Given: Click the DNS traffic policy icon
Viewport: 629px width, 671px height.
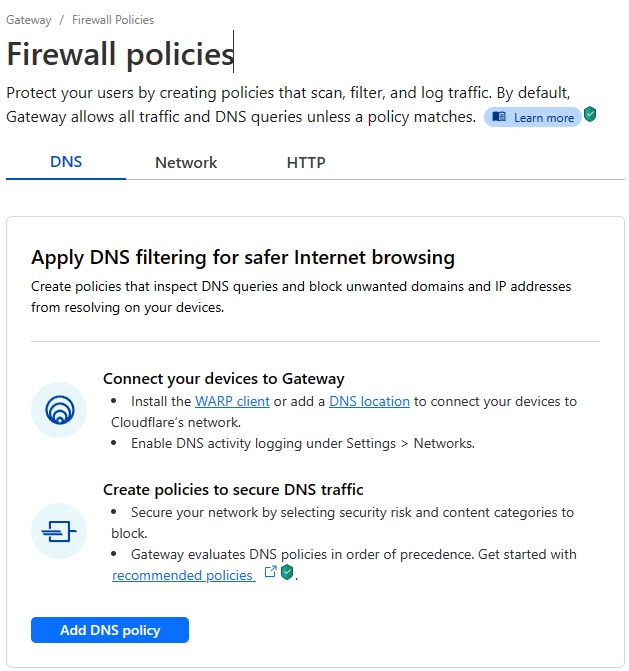Looking at the screenshot, I should point(59,531).
